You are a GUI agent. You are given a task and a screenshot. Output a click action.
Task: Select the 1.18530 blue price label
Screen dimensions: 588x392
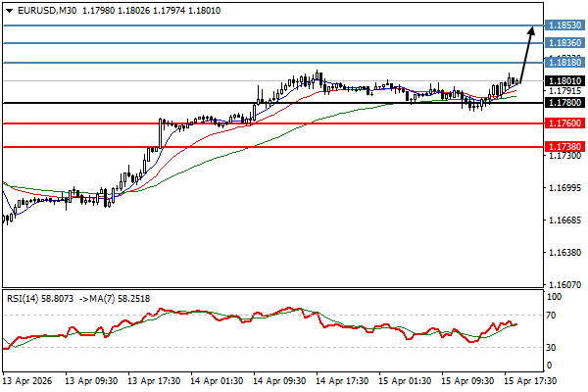[566, 24]
